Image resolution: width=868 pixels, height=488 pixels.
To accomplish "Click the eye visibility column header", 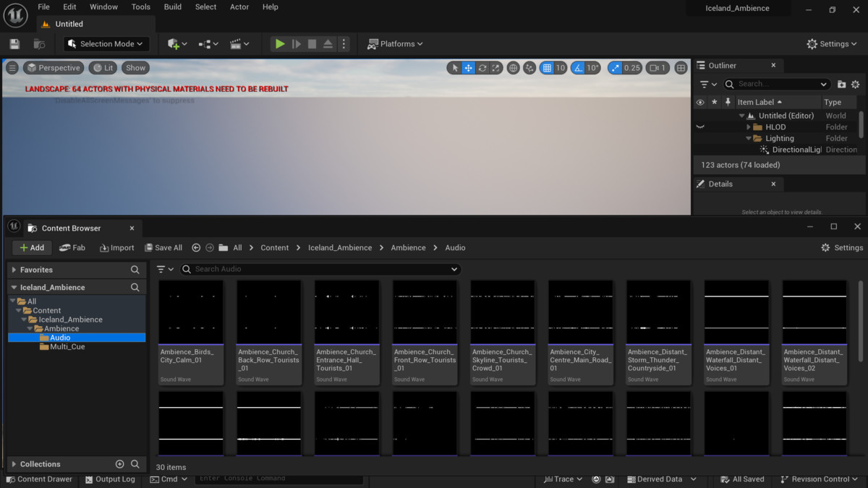I will [700, 103].
